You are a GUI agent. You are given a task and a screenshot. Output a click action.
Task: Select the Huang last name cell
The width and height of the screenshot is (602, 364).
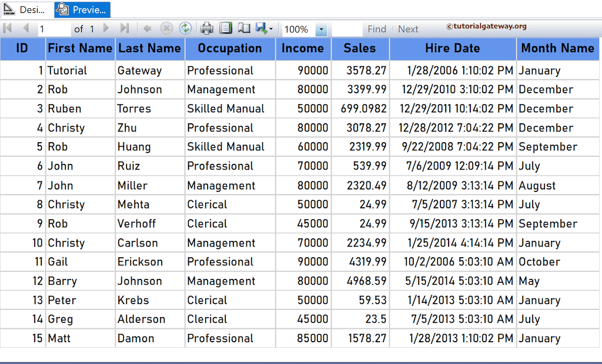[150, 147]
